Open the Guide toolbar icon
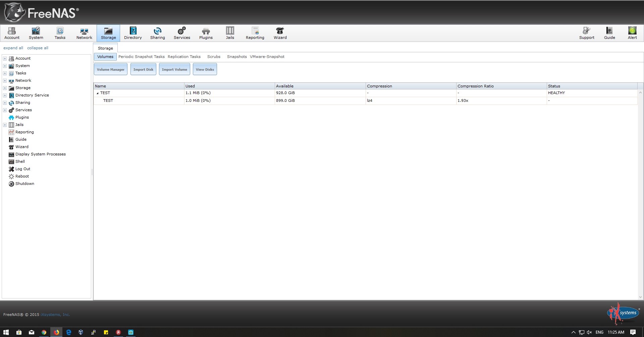The image size is (644, 337). click(x=609, y=33)
